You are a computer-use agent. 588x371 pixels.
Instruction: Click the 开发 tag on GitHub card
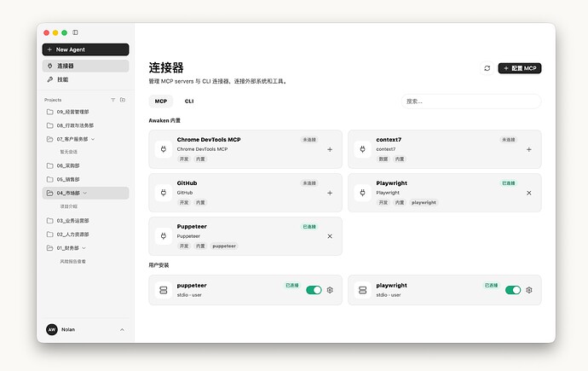pyautogui.click(x=184, y=203)
